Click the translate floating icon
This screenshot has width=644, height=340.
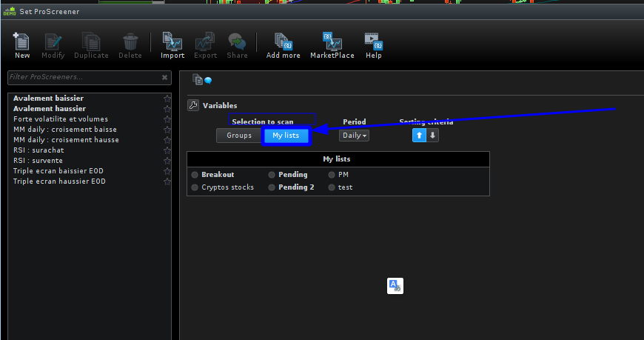[395, 286]
